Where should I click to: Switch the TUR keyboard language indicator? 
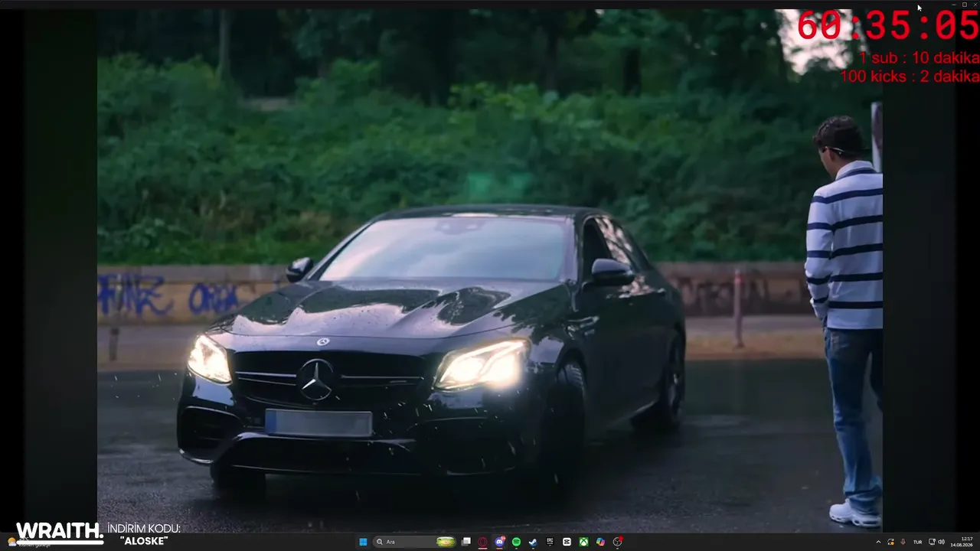[x=917, y=542]
